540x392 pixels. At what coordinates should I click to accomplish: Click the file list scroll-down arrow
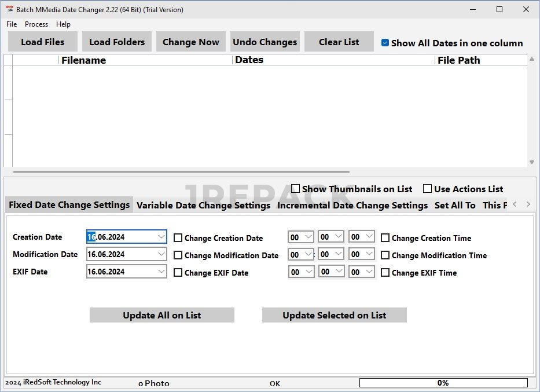(531, 162)
